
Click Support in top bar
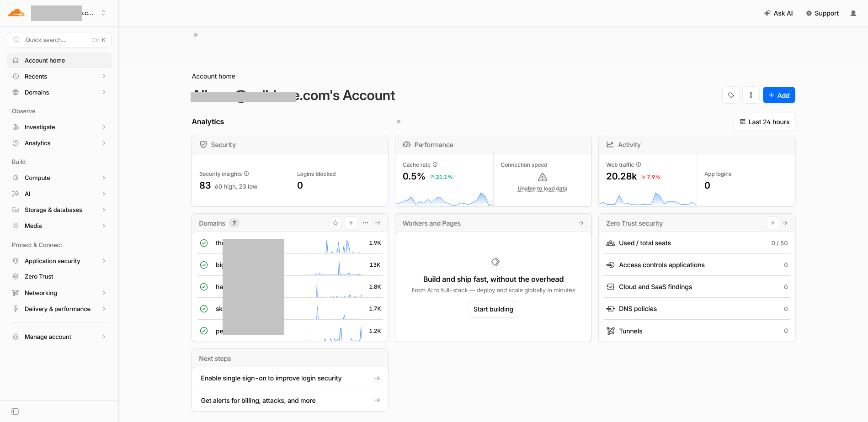[x=822, y=13]
